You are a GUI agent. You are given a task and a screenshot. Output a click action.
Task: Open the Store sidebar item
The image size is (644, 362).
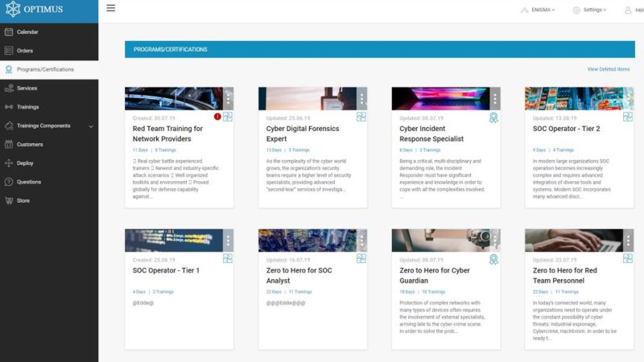click(23, 200)
